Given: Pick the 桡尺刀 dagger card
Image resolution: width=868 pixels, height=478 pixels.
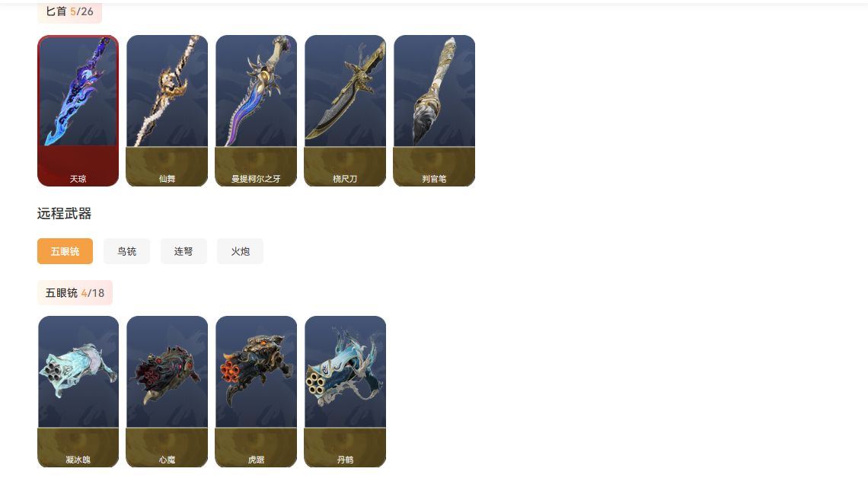Looking at the screenshot, I should 346,110.
